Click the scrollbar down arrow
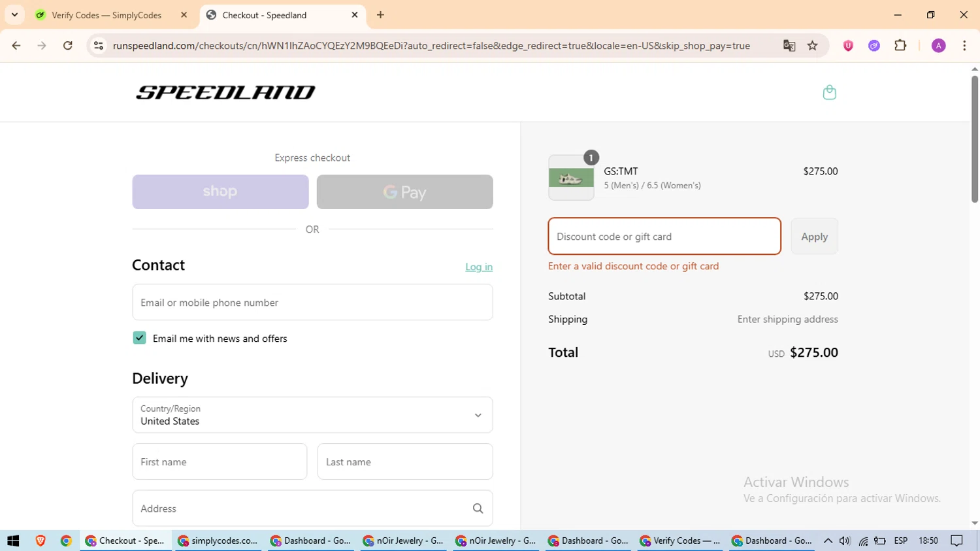 click(x=975, y=524)
